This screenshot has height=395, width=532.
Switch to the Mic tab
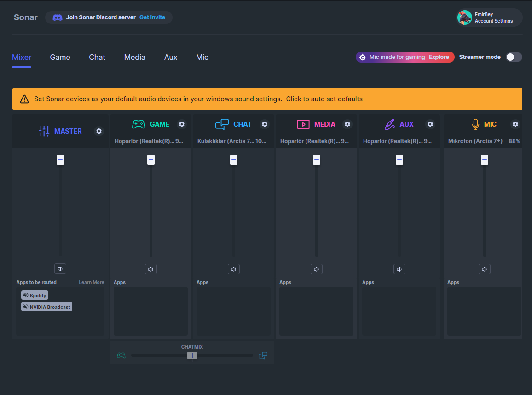[202, 58]
